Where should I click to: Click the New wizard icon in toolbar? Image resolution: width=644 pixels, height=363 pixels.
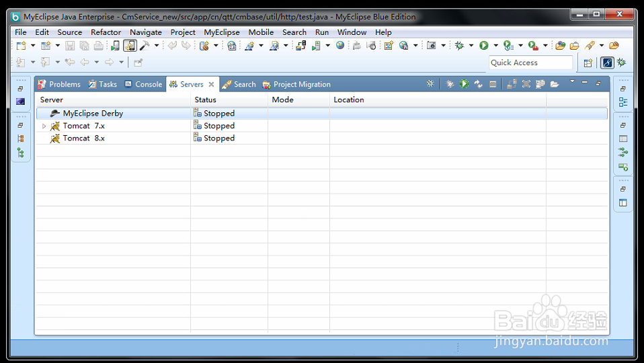pos(21,46)
